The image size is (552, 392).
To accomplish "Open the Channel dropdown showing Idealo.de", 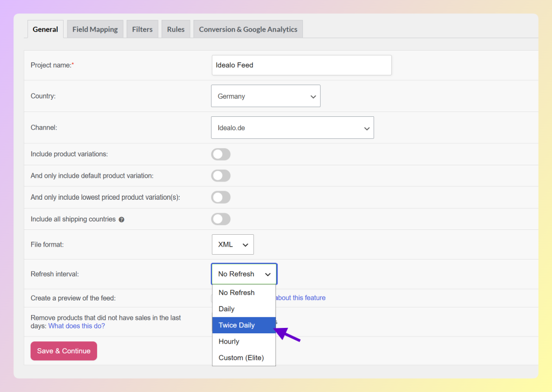I will (x=293, y=128).
